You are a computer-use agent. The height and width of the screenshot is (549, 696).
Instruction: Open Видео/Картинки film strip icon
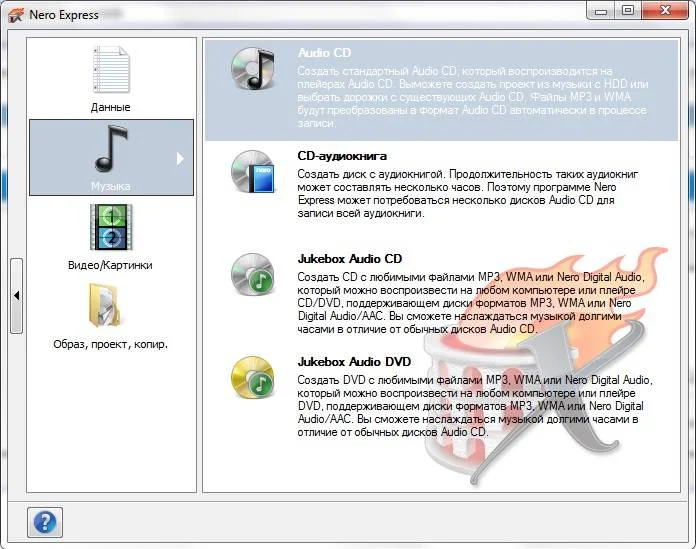(x=111, y=227)
